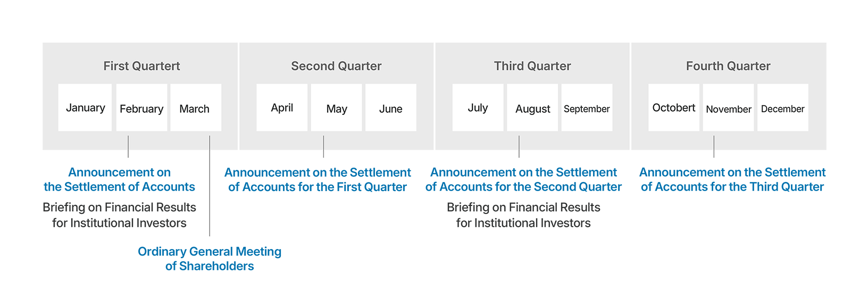The width and height of the screenshot is (868, 306).
Task: Choose the August month box
Action: click(x=532, y=107)
